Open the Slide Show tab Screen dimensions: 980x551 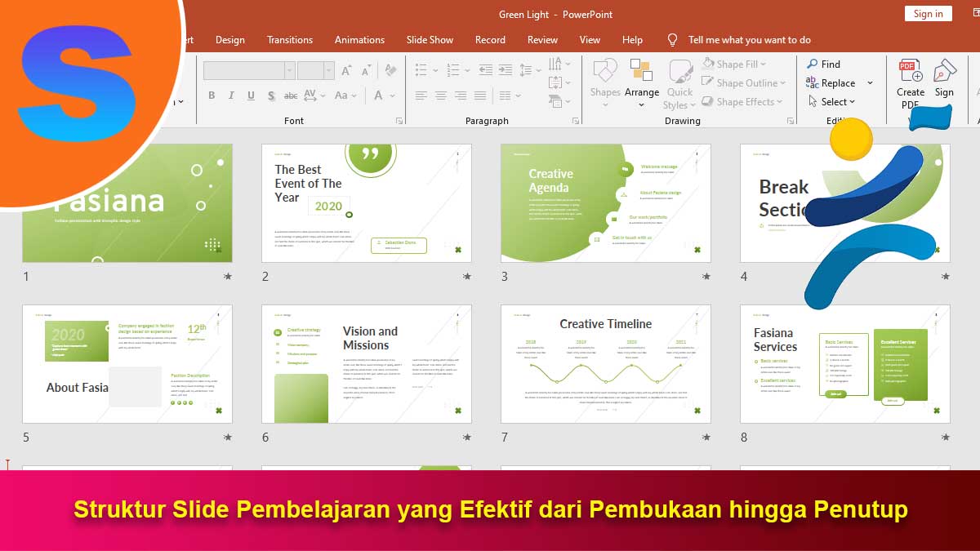coord(430,39)
